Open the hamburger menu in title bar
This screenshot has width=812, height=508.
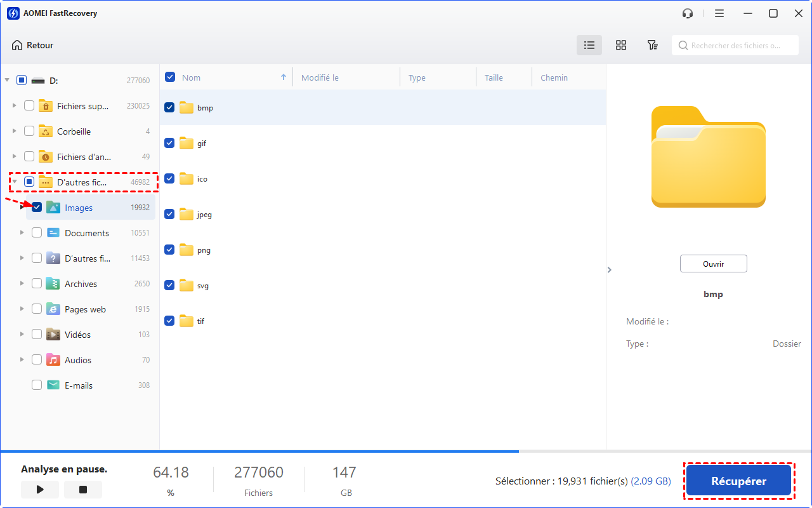719,13
